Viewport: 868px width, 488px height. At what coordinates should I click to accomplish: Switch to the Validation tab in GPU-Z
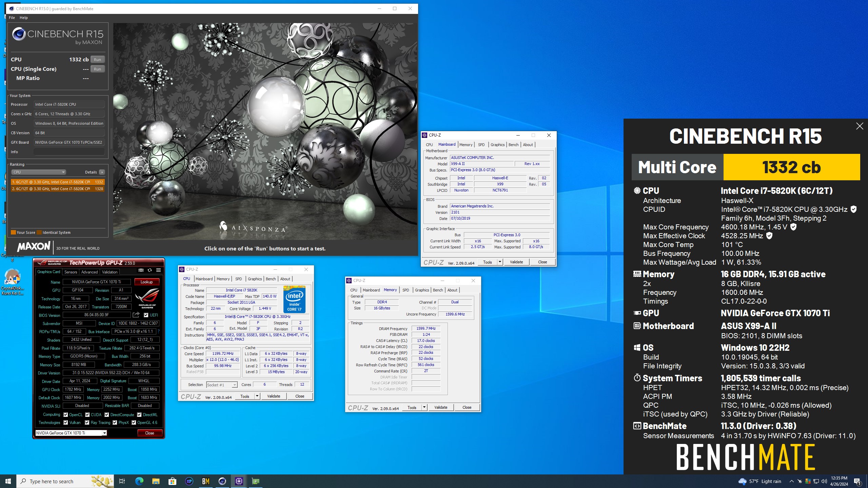[110, 272]
